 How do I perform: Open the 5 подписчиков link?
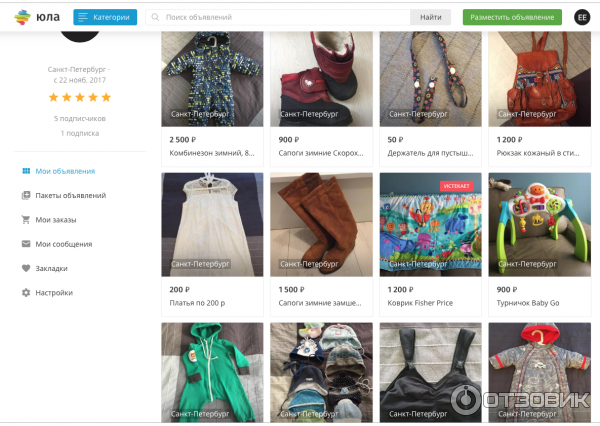80,118
